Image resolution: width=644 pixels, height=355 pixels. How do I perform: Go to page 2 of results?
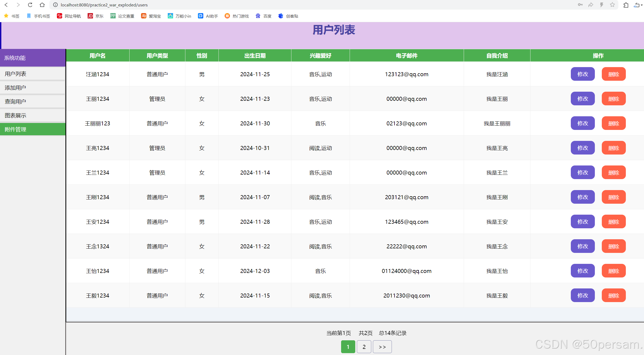[x=364, y=347]
